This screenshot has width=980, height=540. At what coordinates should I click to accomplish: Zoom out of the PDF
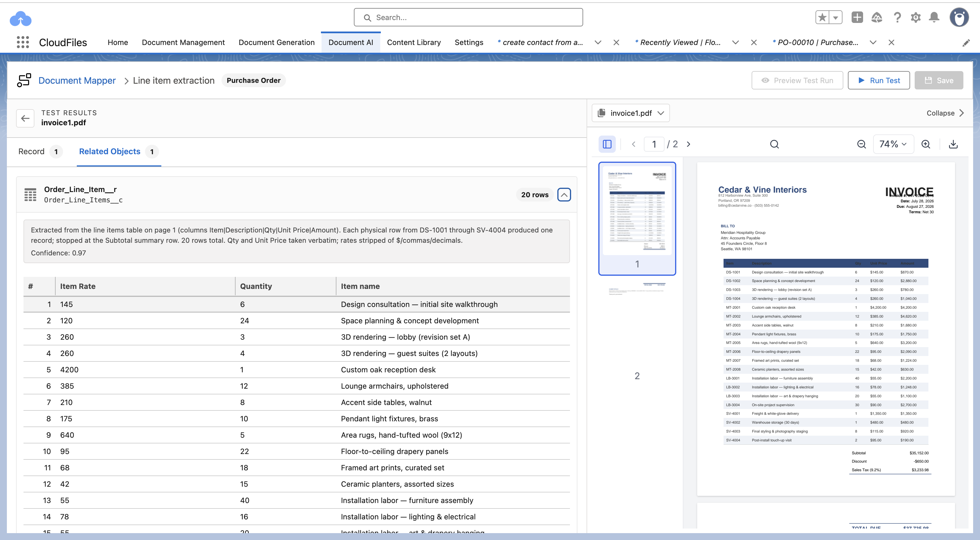pyautogui.click(x=862, y=144)
